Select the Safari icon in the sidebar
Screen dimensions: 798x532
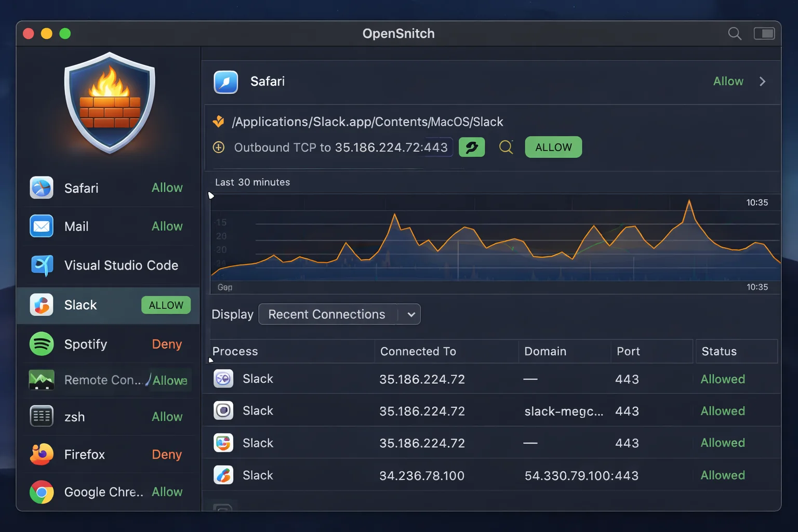42,188
